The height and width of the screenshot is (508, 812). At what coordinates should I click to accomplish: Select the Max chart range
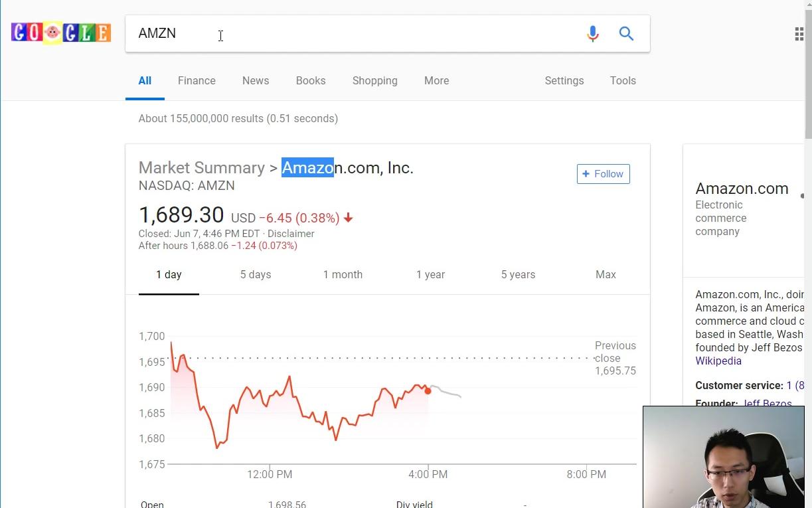pyautogui.click(x=606, y=274)
